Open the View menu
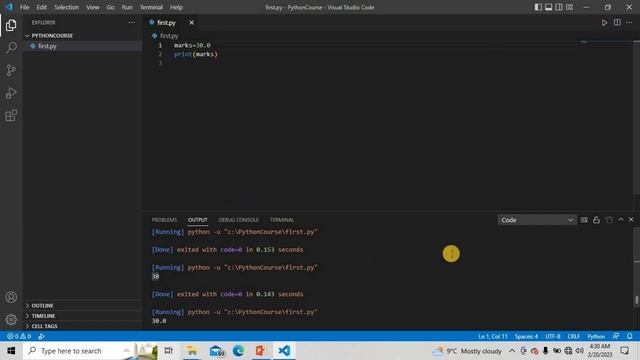Screen dimensions: 640x360 (x=93, y=7)
